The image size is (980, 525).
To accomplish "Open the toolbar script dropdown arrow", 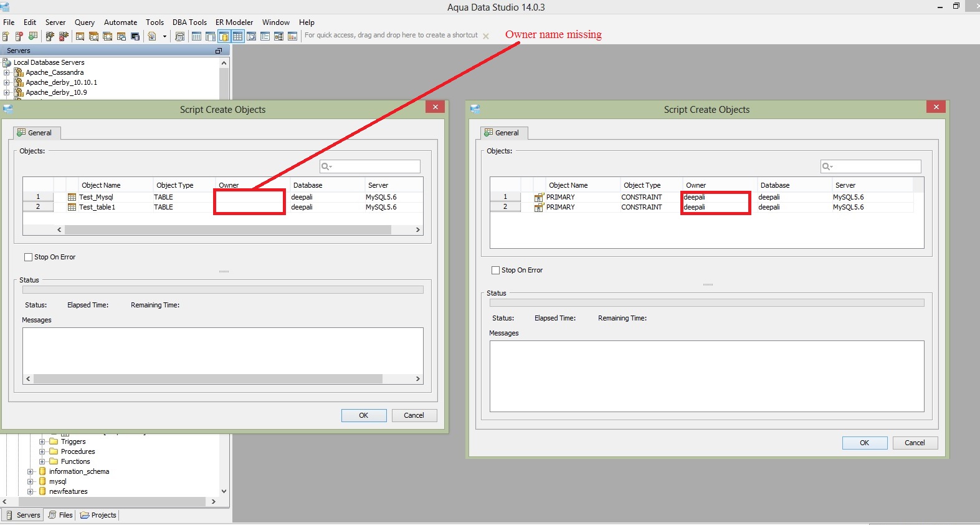I will coord(165,36).
